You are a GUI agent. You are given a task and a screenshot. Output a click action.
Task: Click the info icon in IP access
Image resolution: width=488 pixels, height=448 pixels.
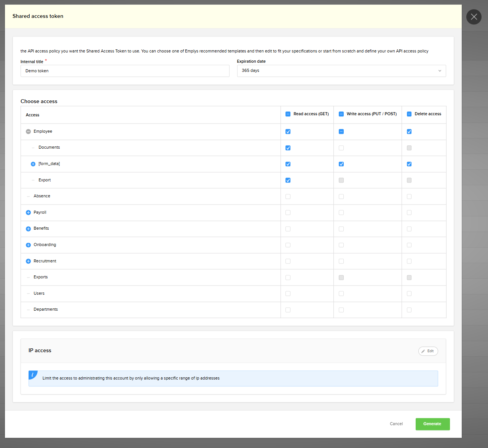point(32,375)
